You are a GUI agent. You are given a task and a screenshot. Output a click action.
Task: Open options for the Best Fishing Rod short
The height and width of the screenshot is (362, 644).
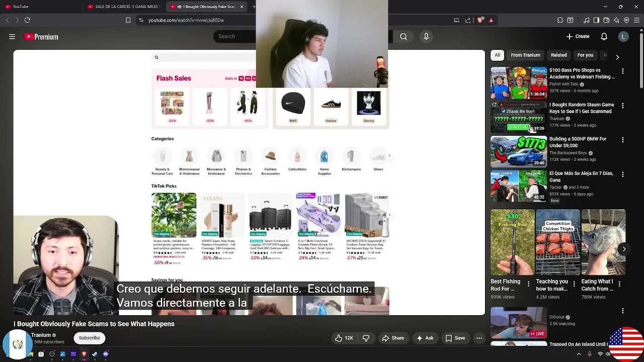coord(528,284)
